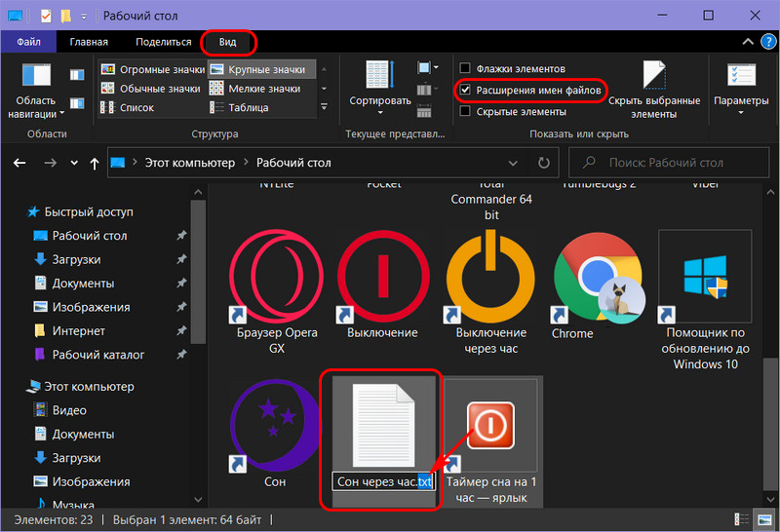The width and height of the screenshot is (780, 532).
Task: Select Быстрый доступ in navigation pane
Action: tap(89, 211)
